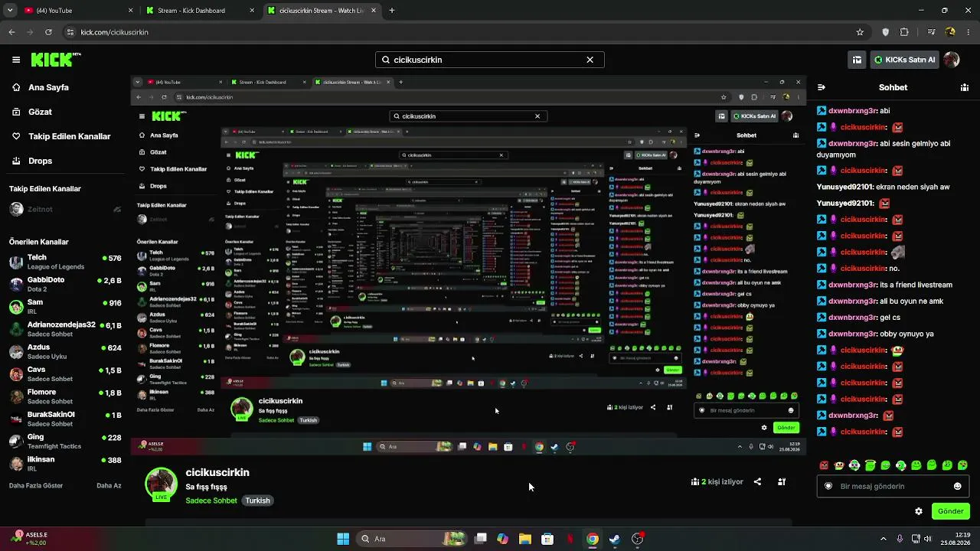Image resolution: width=980 pixels, height=551 pixels.
Task: Open the browser Extensions puzzle icon
Action: point(904,32)
